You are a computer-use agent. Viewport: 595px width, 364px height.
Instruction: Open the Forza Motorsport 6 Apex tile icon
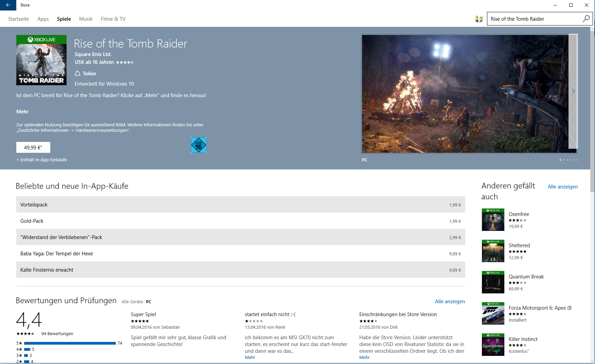tap(493, 313)
